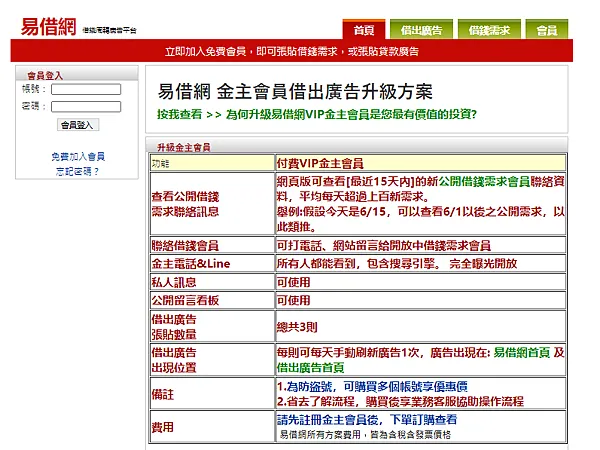Viewport: 600px width, 450px height.
Task: Open the 免費加入會員 link
Action: point(78,157)
